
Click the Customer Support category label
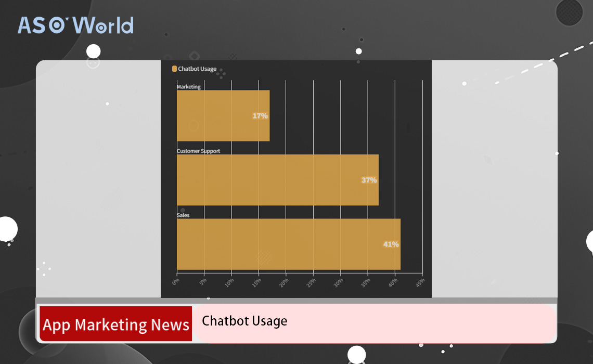pos(198,151)
